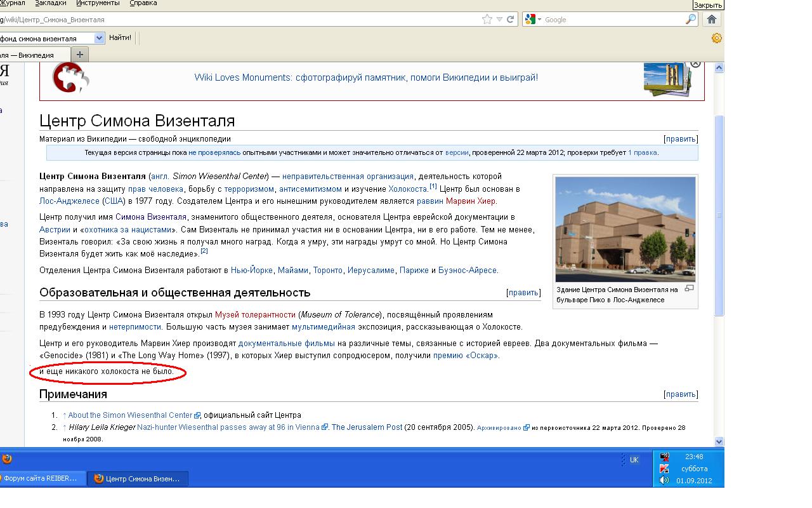Click the bookmark star in the address bar
Image resolution: width=812 pixels, height=508 pixels.
(x=487, y=20)
